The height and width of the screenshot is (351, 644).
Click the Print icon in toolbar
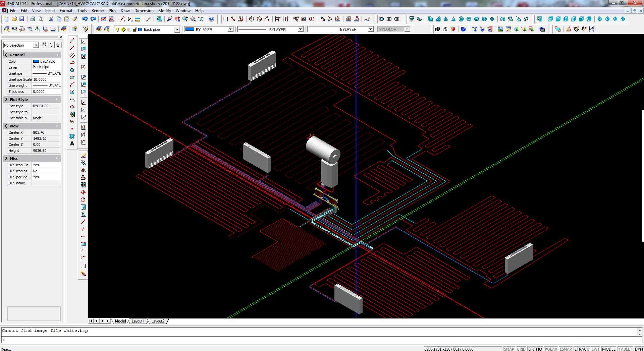pyautogui.click(x=33, y=19)
